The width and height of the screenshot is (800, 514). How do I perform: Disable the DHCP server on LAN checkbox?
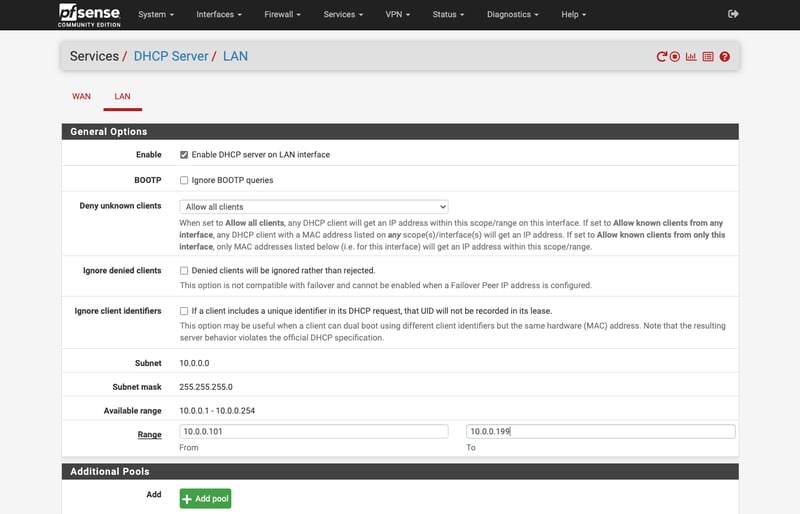click(x=184, y=155)
